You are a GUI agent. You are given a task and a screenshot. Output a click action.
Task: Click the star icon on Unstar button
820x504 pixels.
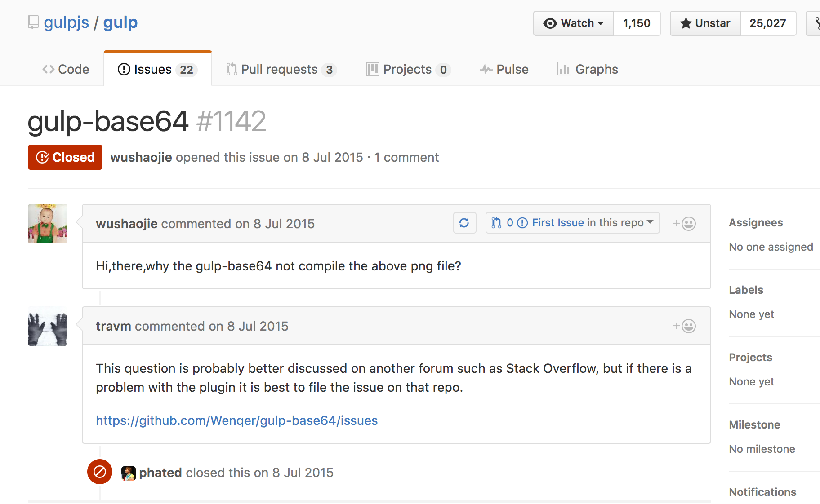(x=686, y=23)
